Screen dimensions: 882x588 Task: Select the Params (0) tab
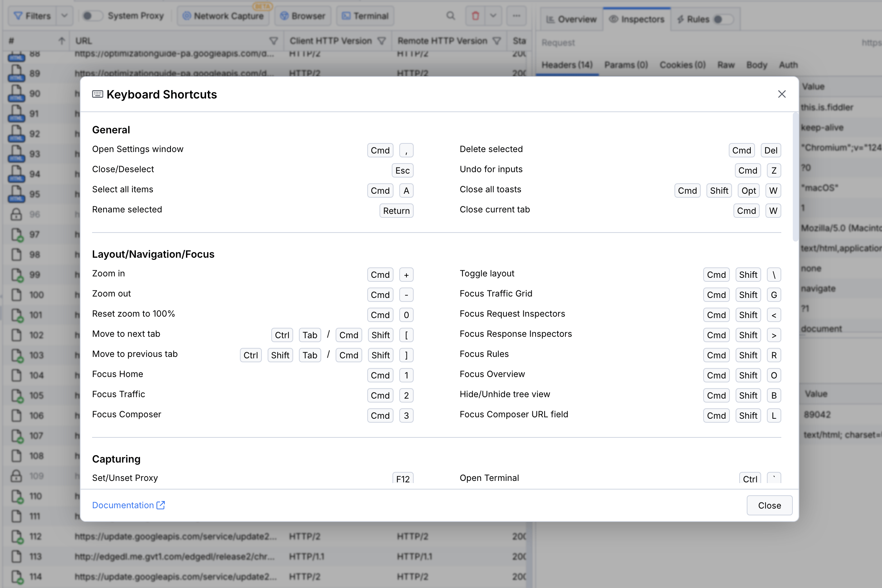tap(626, 65)
